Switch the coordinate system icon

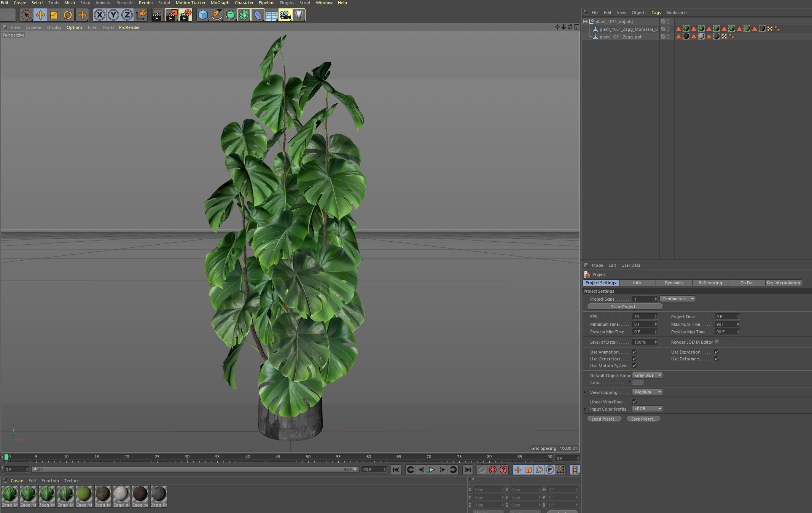(141, 15)
